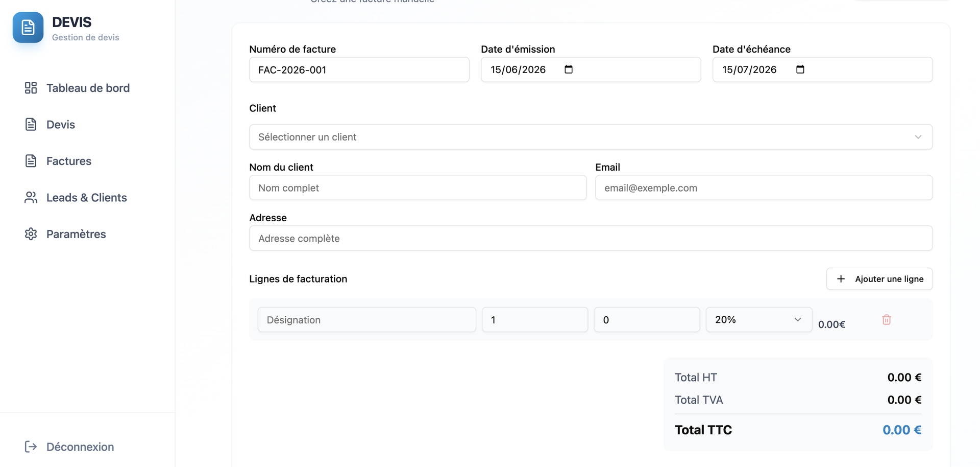Viewport: 980px width, 467px height.
Task: Click the Lignes de facturation heading
Action: (298, 279)
